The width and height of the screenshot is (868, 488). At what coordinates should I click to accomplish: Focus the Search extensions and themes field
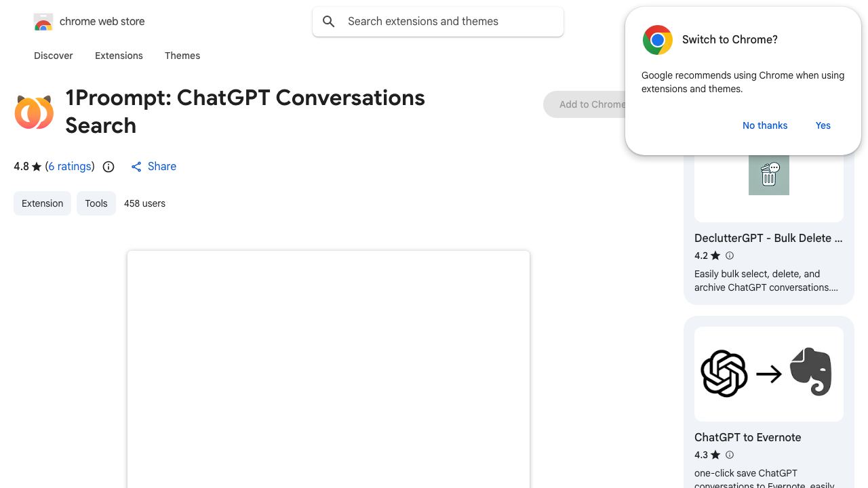click(x=438, y=22)
